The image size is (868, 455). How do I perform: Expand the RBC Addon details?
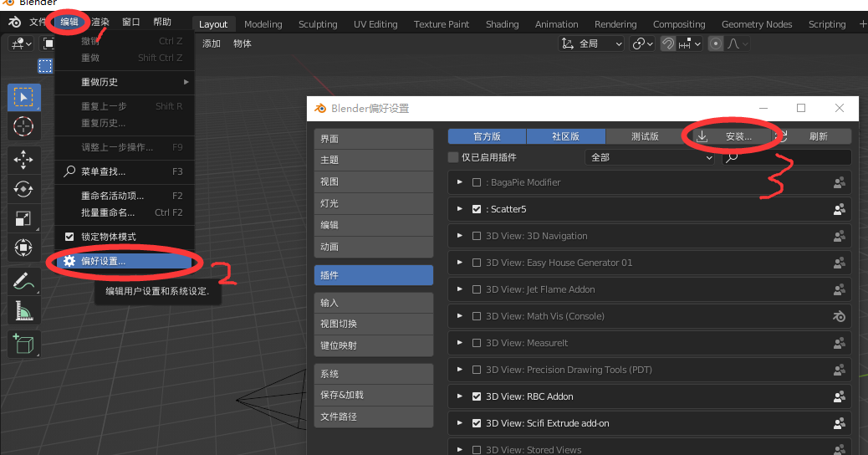tap(459, 396)
